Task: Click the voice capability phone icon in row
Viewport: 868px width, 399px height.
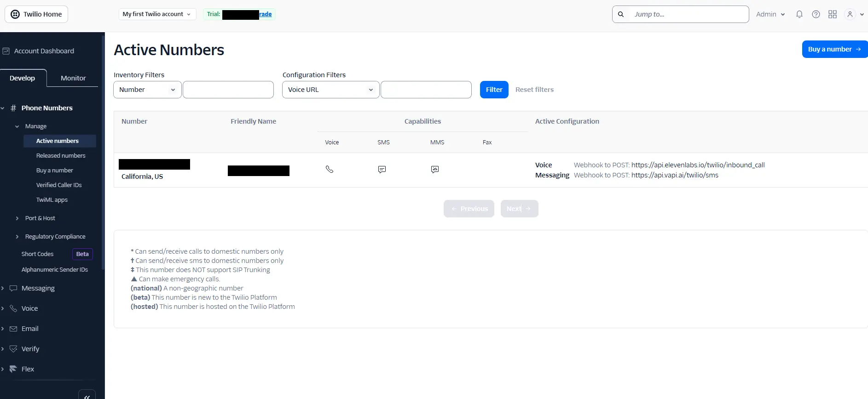Action: click(x=330, y=170)
